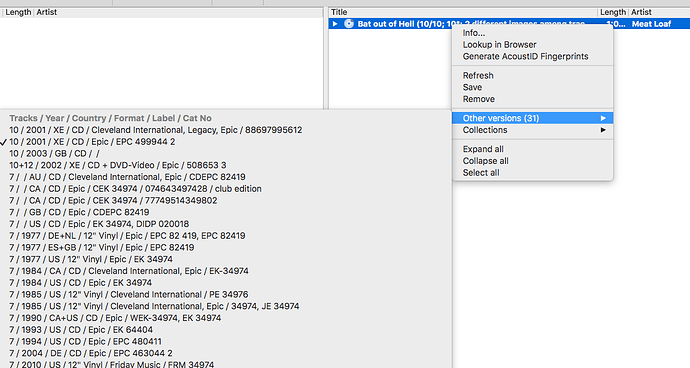Click the Meat Loaf artist cell
The width and height of the screenshot is (690, 368).
(652, 24)
